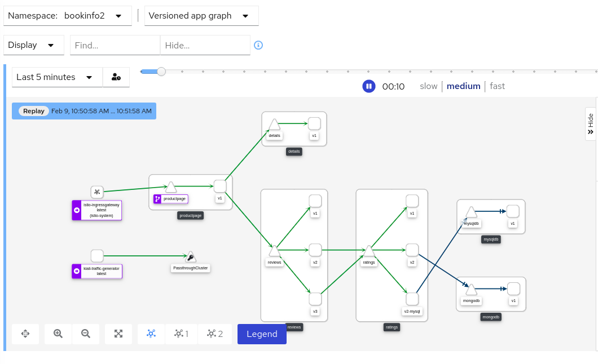Select the ratings v2 workload node
Viewport: 598px width, 364px height.
point(412,250)
